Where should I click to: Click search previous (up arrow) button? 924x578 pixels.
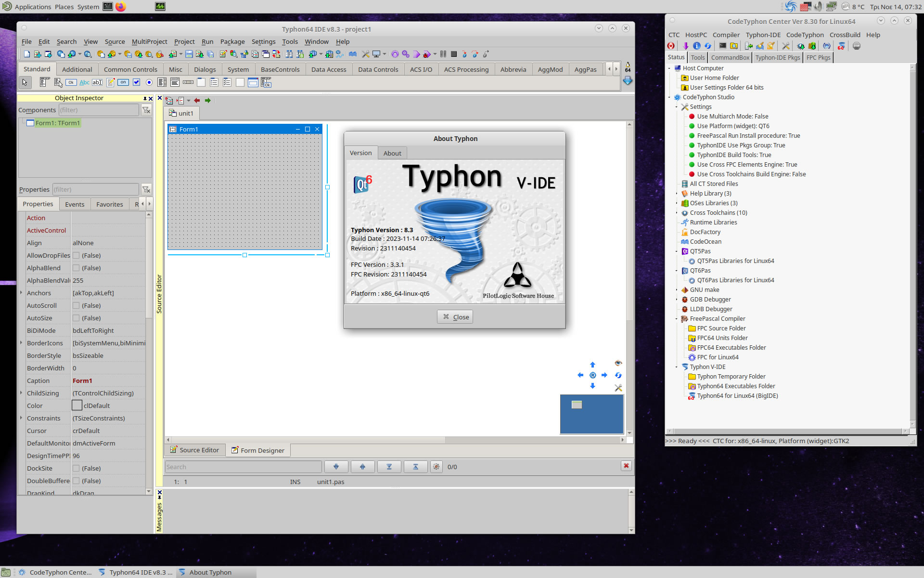tap(362, 466)
